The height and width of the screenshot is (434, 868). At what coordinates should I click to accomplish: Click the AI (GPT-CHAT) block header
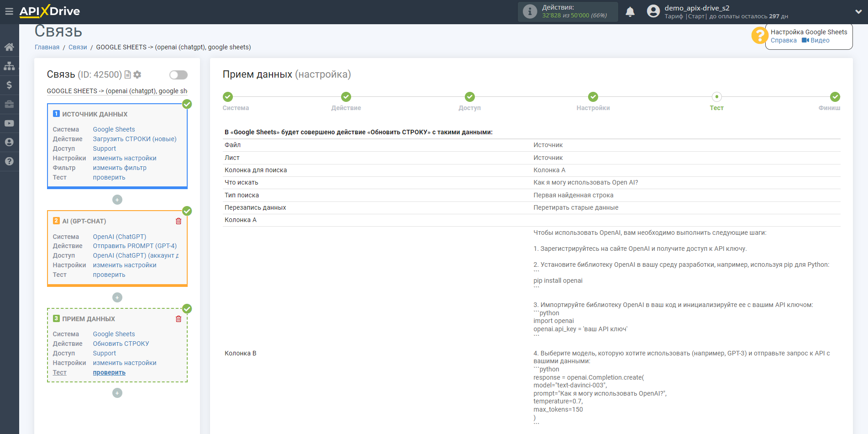[84, 221]
